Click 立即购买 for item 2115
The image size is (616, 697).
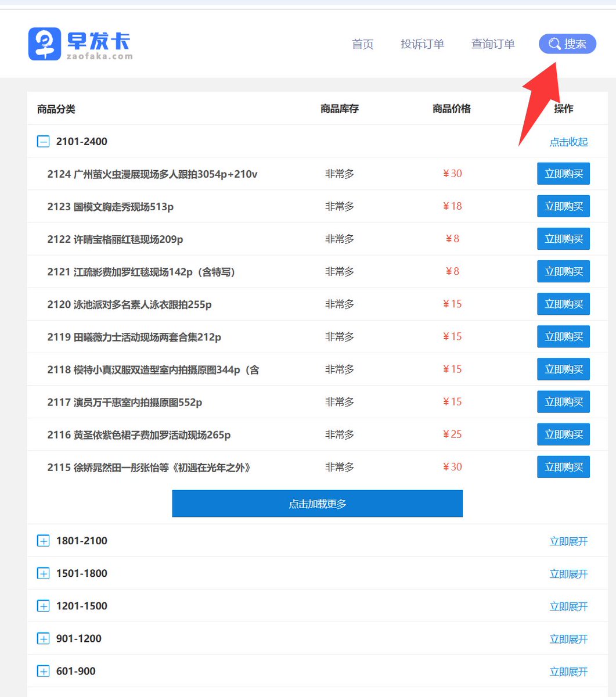point(563,466)
